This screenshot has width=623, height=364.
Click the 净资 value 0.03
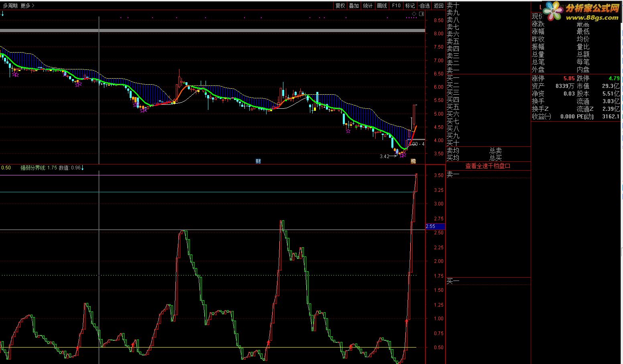[x=569, y=94]
